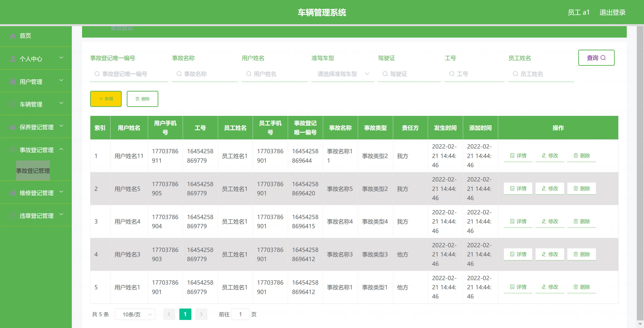Collapse the 事故登记管理 sidebar section

tap(61, 149)
